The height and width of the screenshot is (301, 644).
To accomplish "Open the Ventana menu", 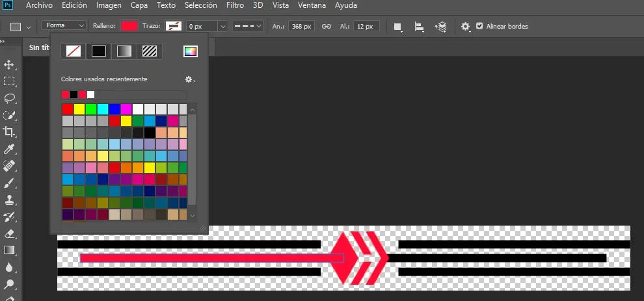I will (312, 5).
